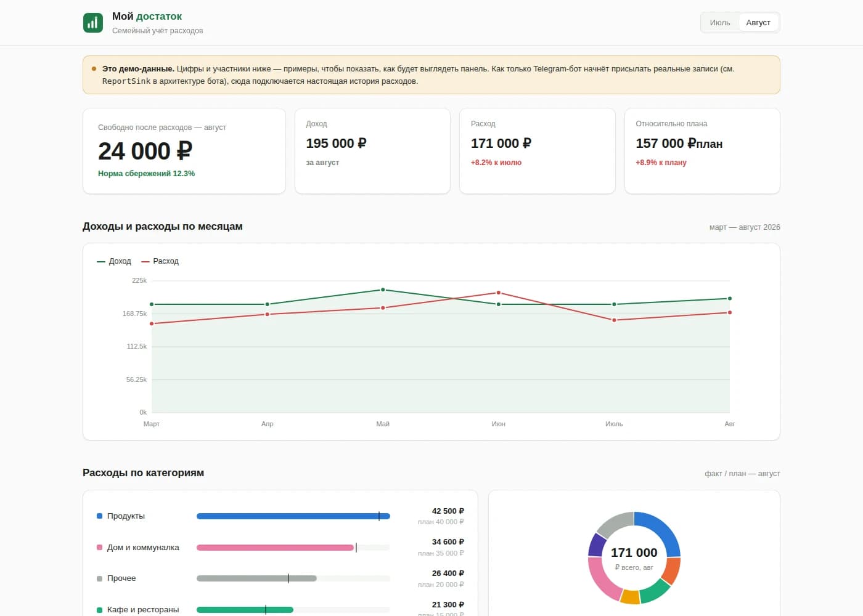Click the orange dot in demo notice
This screenshot has height=616, width=863.
tap(94, 69)
